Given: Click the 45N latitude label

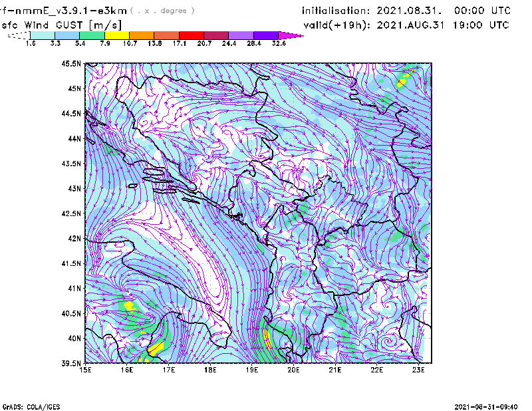Looking at the screenshot, I should 74,88.
